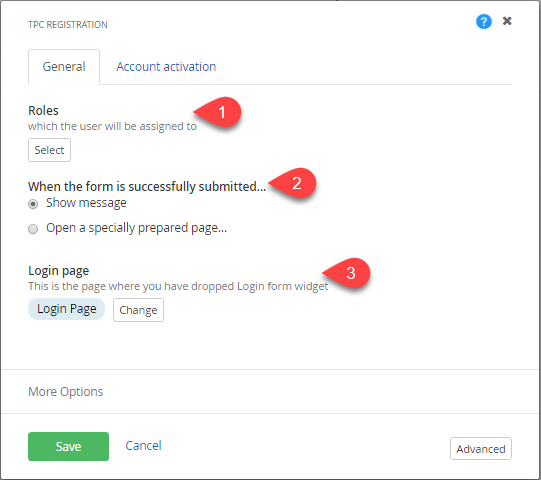Open the blue help question mark icon
541x480 pixels.
click(x=484, y=21)
